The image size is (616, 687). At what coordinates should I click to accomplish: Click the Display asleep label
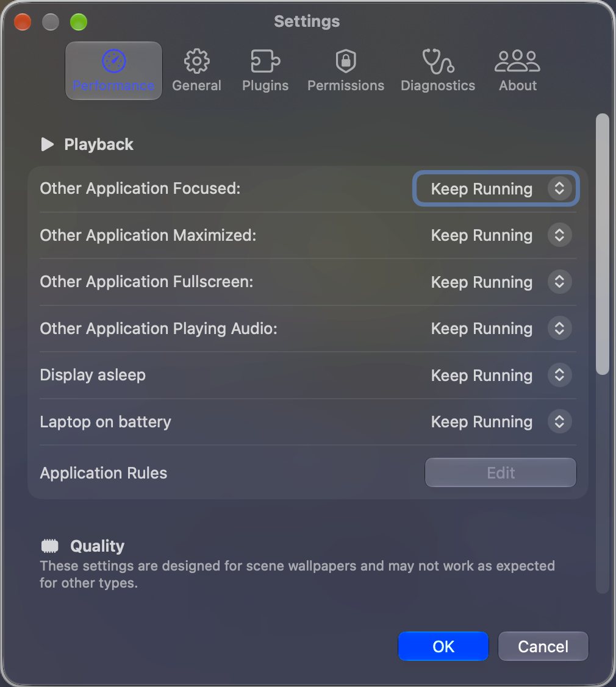tap(93, 375)
